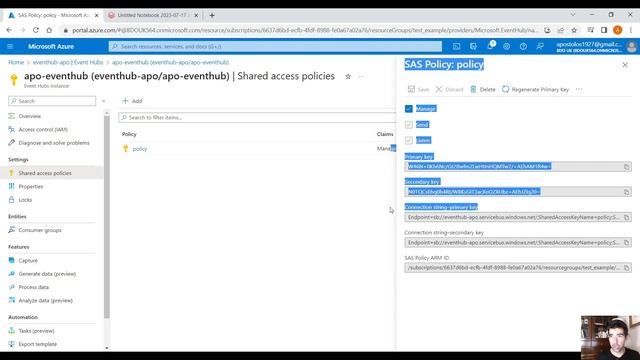
Task: Bookmark this page with star icon
Action: coord(574,30)
